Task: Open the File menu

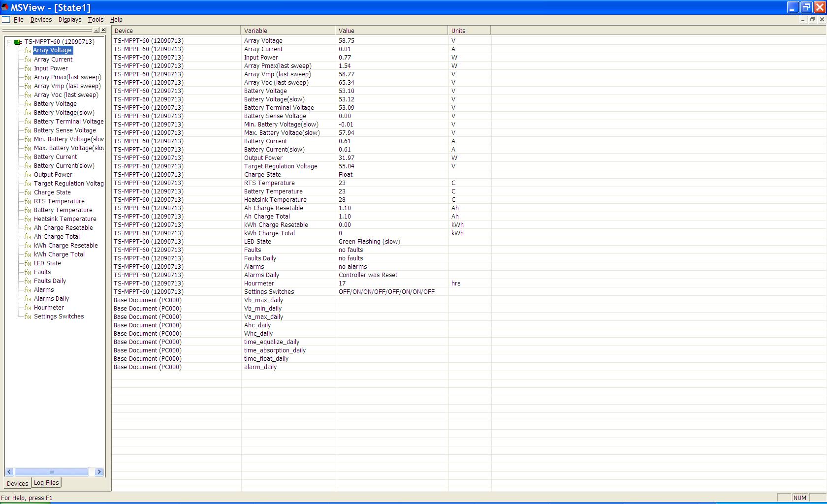Action: point(19,20)
